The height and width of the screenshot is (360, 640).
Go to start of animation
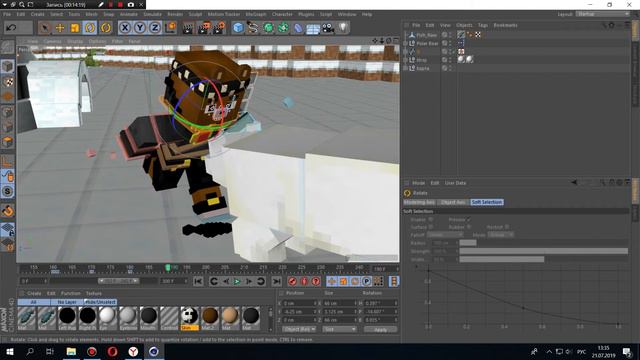[198, 281]
